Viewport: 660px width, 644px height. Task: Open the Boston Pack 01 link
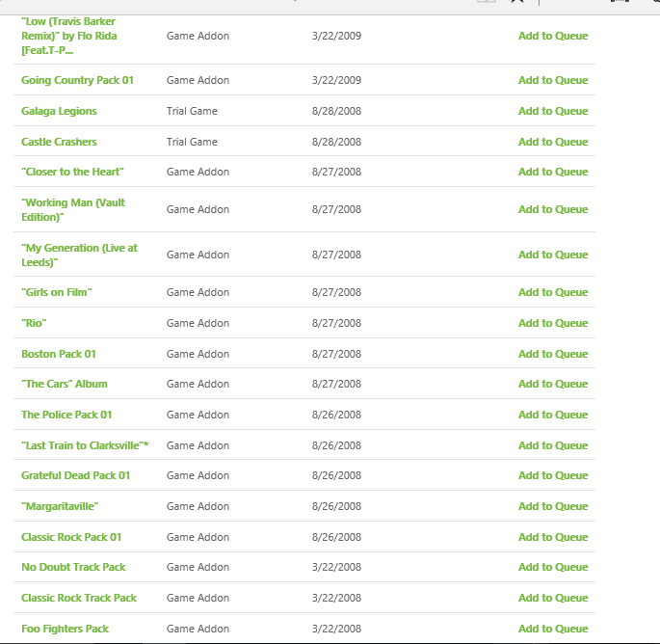click(59, 354)
